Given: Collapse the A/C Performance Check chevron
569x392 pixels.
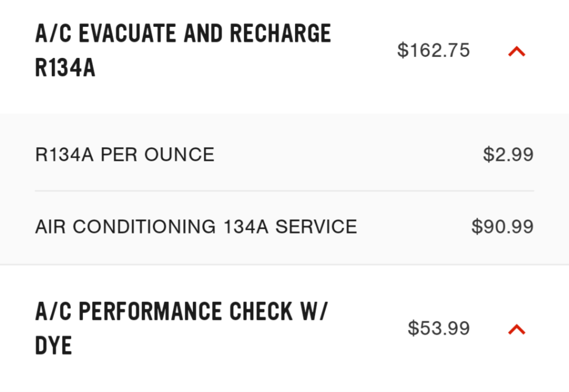Looking at the screenshot, I should [x=517, y=330].
